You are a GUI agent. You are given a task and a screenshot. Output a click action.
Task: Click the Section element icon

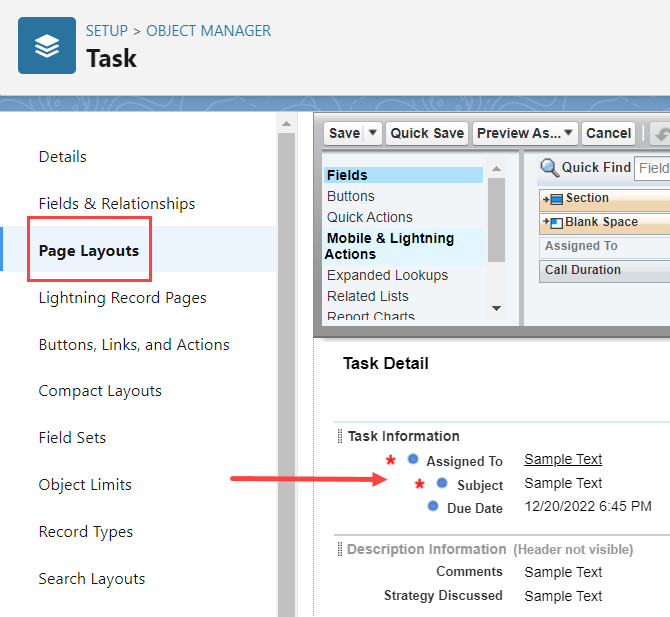click(552, 199)
